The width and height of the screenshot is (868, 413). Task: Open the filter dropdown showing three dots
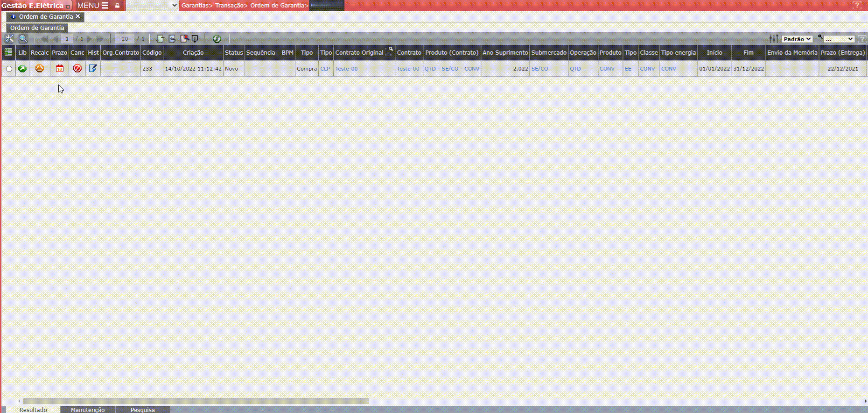(839, 39)
